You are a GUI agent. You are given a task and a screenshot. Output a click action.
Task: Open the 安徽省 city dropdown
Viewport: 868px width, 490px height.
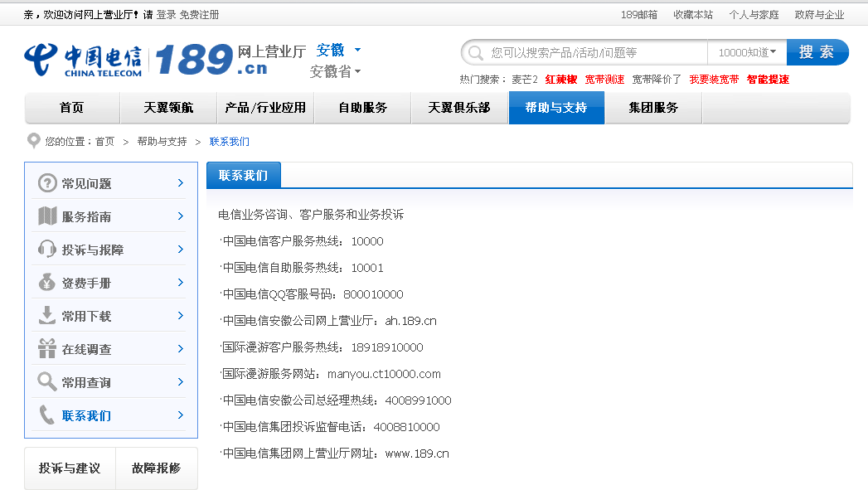coord(335,71)
